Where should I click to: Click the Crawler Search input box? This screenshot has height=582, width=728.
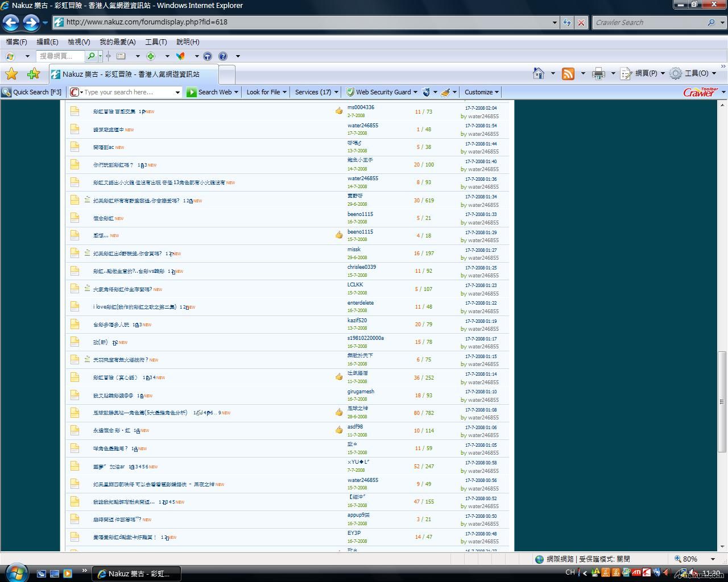[x=648, y=23]
